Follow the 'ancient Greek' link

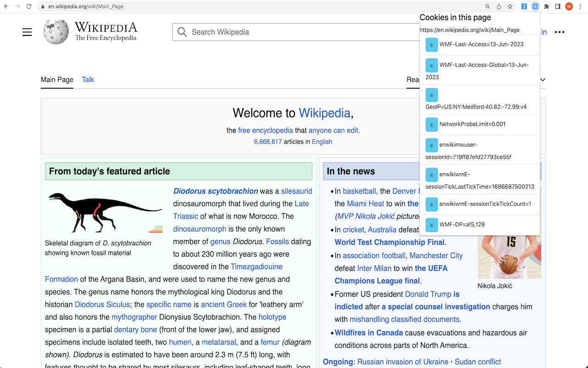(x=224, y=305)
